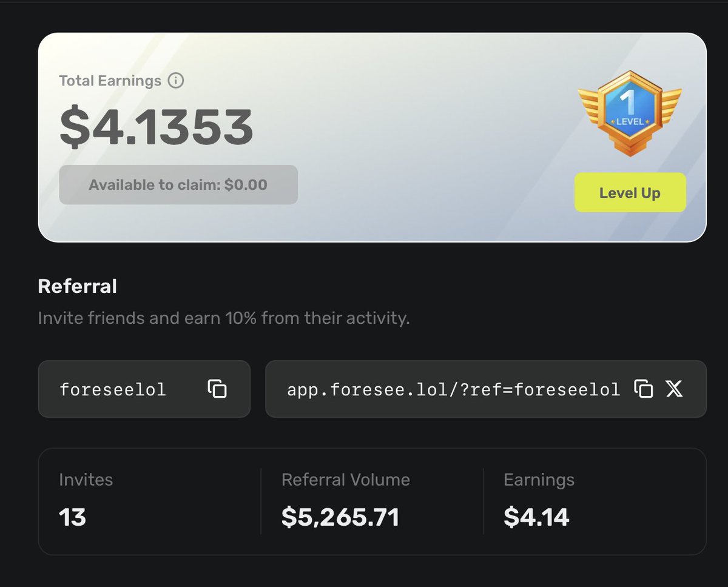
Task: Select the app.foresee.lol/?ref=foreseelol link text
Action: point(454,389)
